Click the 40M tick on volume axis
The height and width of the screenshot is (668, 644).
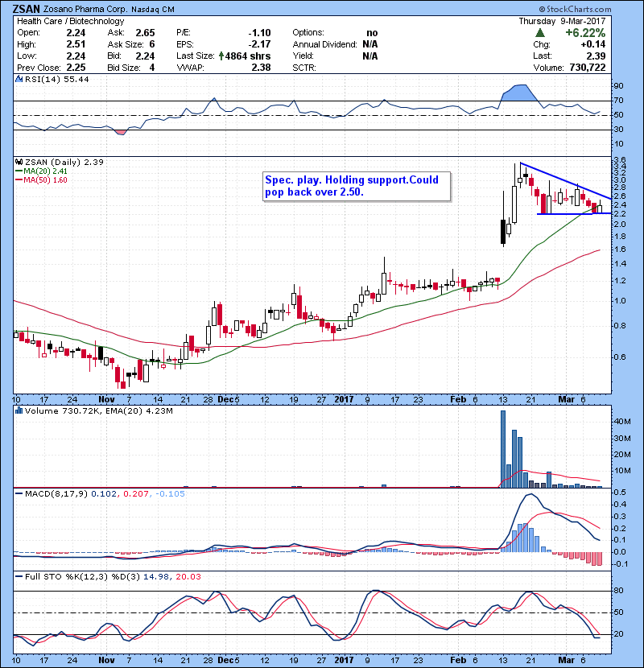coord(621,422)
